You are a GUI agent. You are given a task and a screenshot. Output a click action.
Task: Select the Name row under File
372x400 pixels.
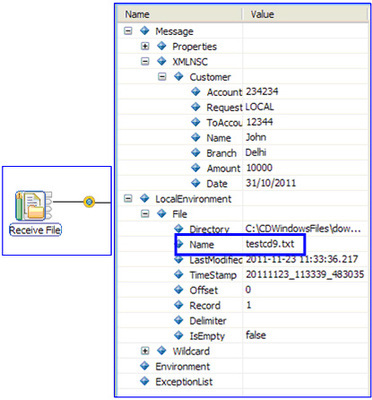243,245
